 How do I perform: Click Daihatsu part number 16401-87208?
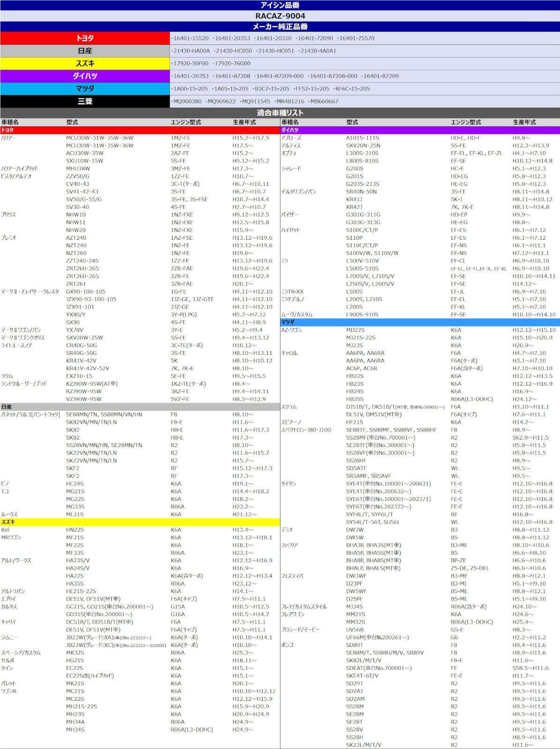coord(233,76)
